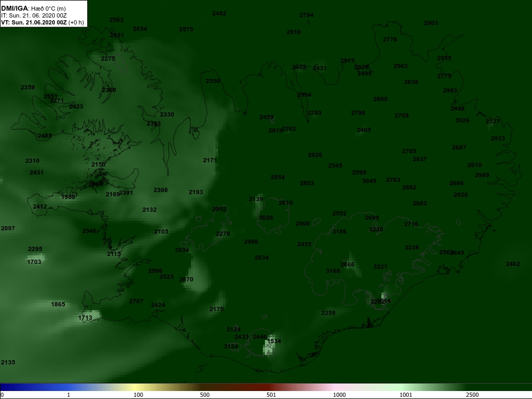The height and width of the screenshot is (399, 532).
Task: Click the map value 2193
Action: (195, 193)
